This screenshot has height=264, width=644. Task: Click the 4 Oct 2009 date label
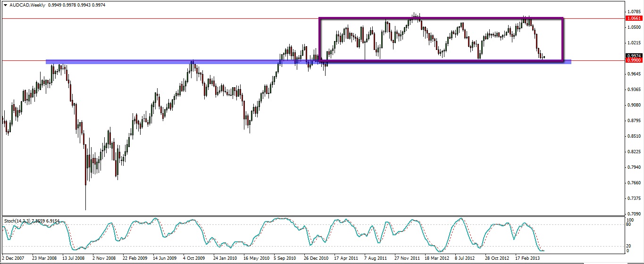tap(194, 258)
